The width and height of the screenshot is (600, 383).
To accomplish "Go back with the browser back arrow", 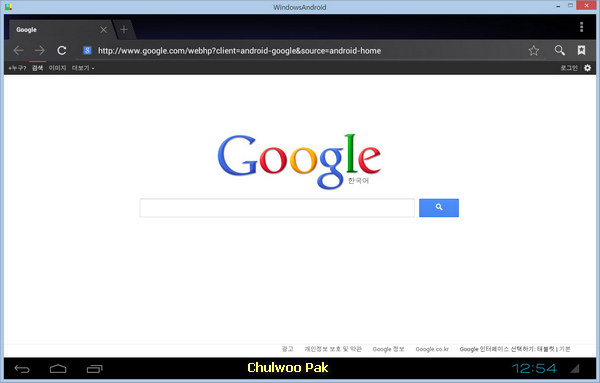I will coord(18,51).
